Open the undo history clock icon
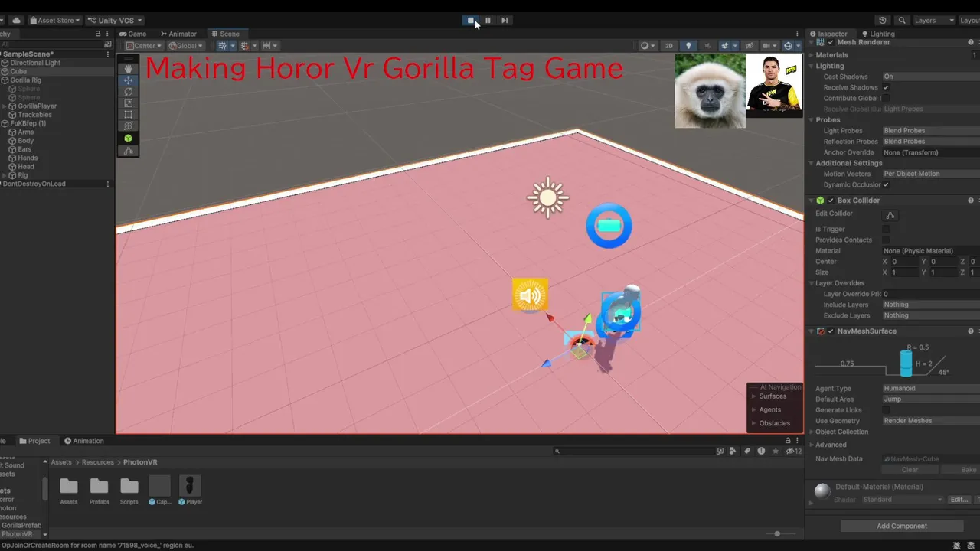This screenshot has height=551, width=980. click(883, 21)
